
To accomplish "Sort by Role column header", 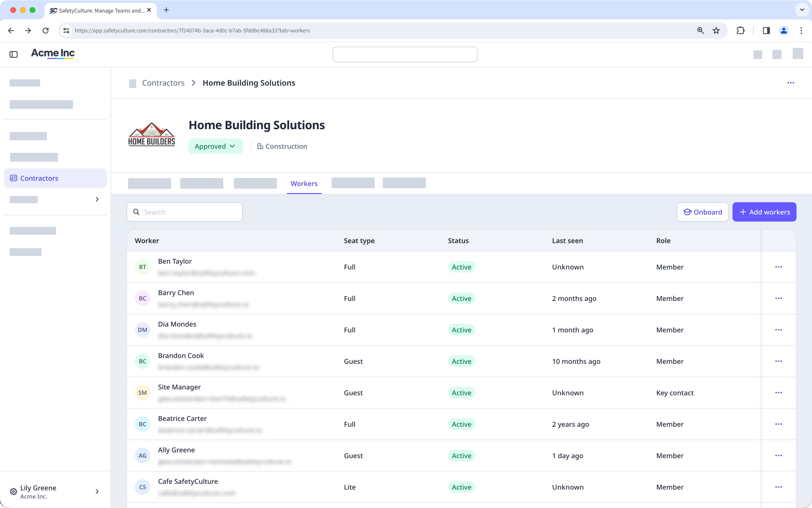I will coord(663,240).
